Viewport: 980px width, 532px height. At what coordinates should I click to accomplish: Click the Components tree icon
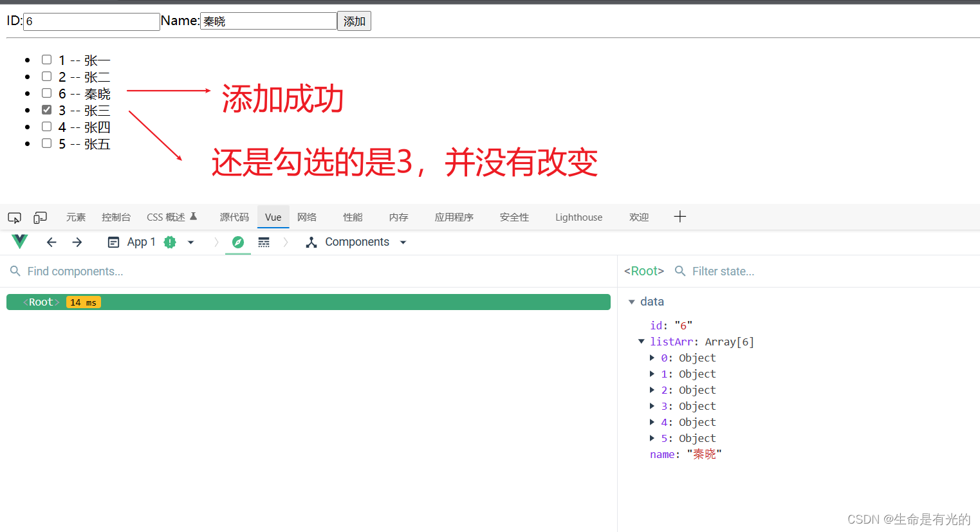tap(311, 243)
